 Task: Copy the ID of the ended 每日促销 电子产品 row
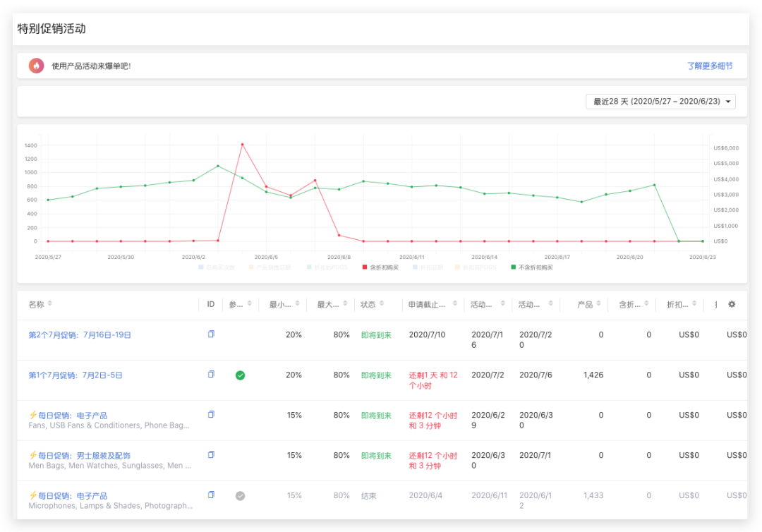click(211, 495)
